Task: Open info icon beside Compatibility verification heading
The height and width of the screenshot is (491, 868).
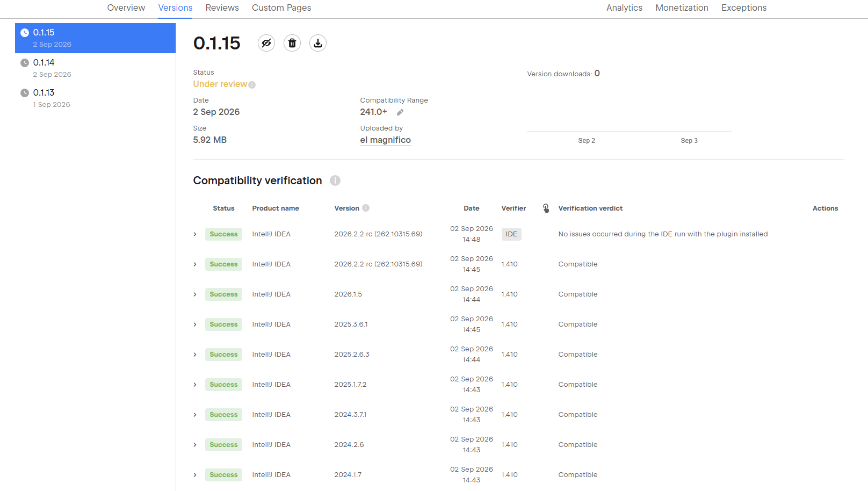Action: 335,180
